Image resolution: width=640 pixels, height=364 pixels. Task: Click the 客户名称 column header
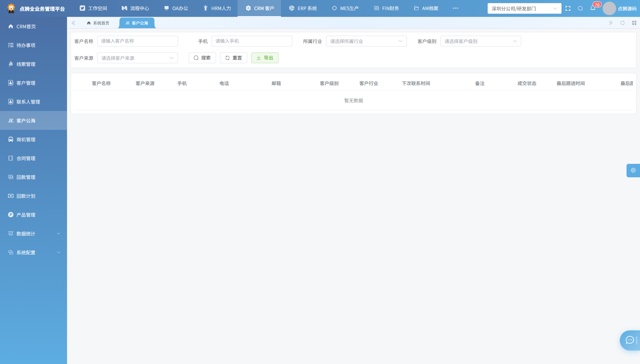tap(101, 83)
